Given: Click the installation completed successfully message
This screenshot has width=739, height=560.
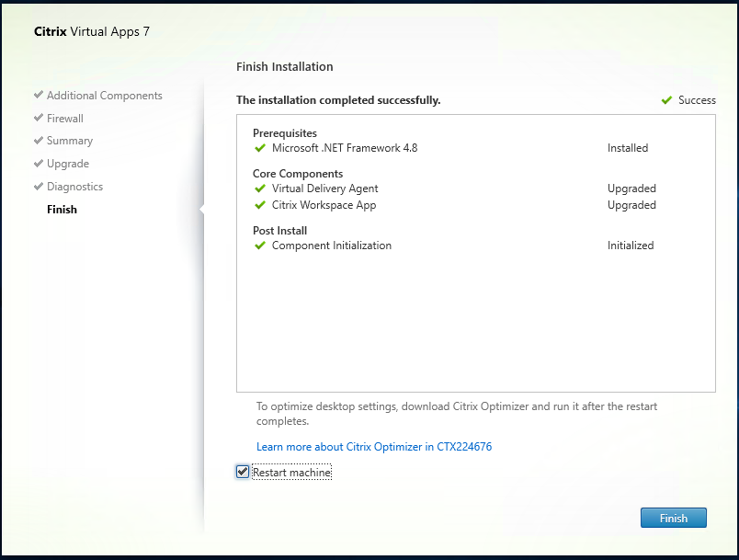Looking at the screenshot, I should (338, 100).
